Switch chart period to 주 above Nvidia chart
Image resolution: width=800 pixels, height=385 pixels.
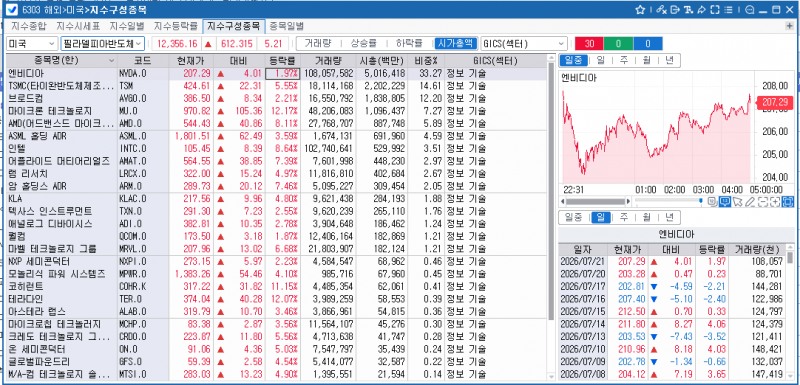click(x=623, y=60)
